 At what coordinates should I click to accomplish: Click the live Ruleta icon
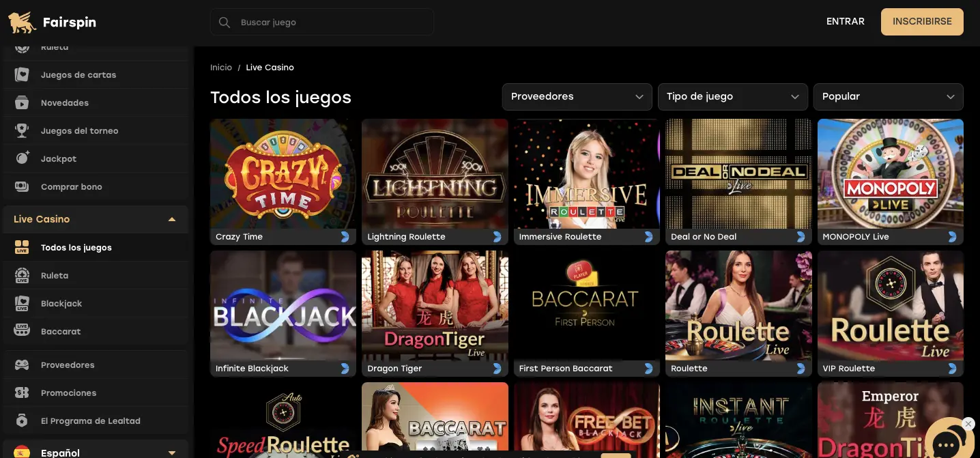pos(22,276)
